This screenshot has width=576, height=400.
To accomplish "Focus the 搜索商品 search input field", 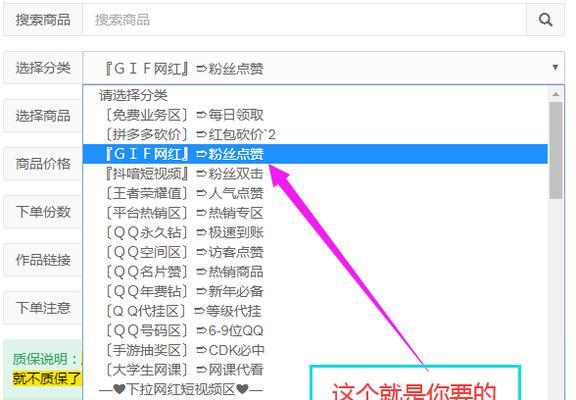I will coord(305,19).
